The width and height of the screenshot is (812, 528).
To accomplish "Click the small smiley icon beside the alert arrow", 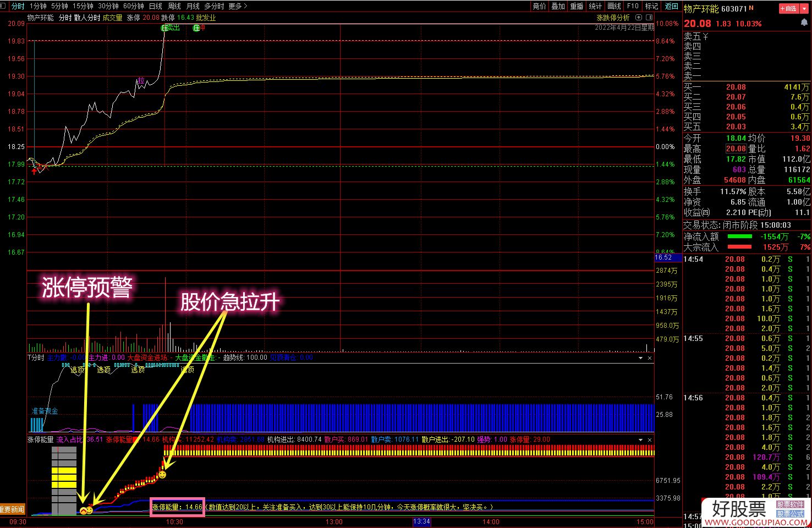I will click(x=90, y=510).
